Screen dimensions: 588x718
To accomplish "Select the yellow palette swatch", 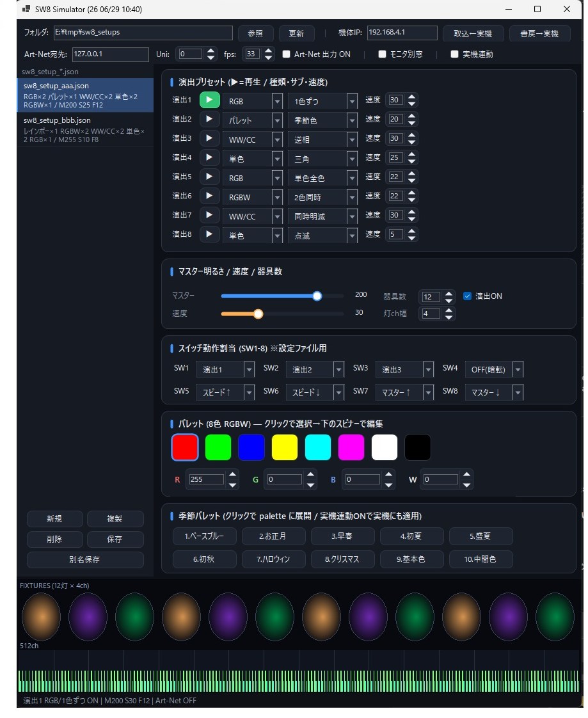I will coord(284,447).
